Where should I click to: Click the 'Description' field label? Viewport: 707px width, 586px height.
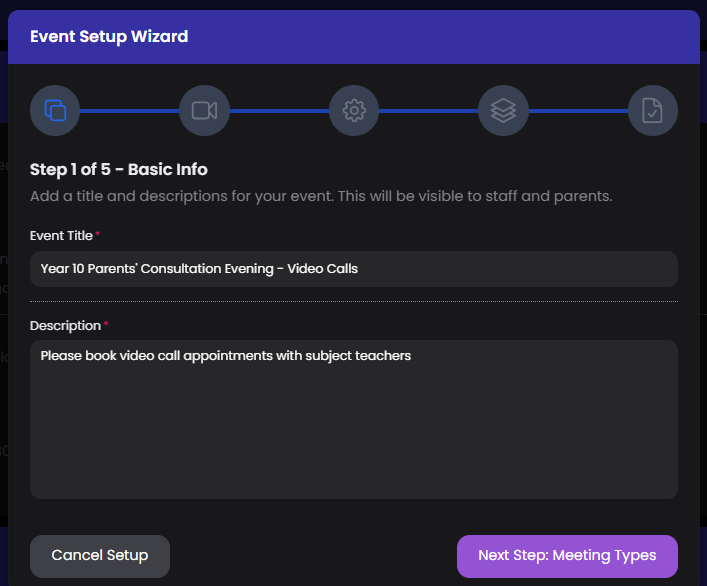point(65,326)
